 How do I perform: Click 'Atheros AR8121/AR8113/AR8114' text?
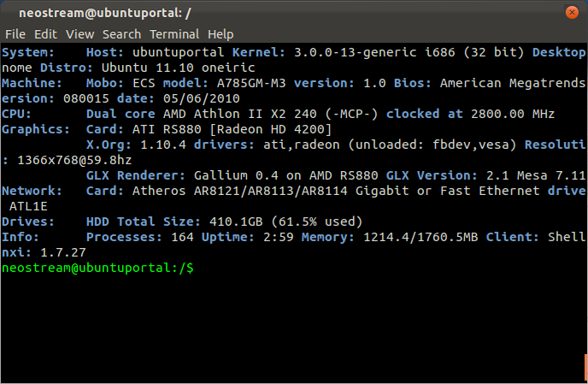tap(239, 191)
